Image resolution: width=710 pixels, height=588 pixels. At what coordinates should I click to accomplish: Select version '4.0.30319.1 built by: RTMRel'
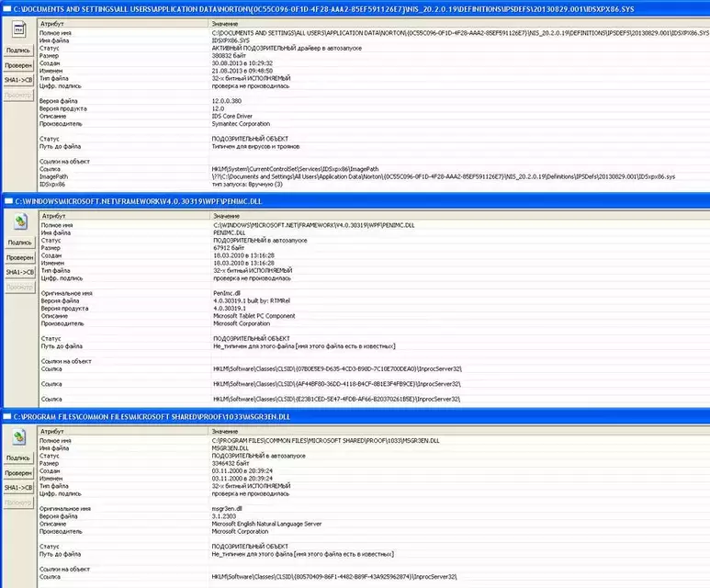click(252, 300)
